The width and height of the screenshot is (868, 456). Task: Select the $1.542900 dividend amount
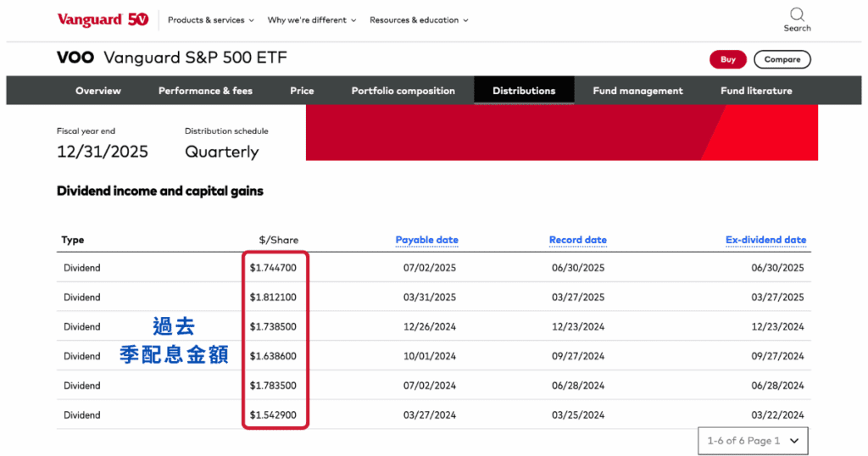pos(273,415)
